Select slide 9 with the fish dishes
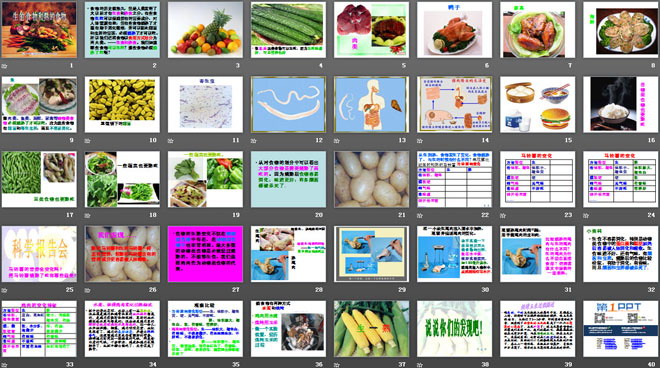The width and height of the screenshot is (660, 368). pyautogui.click(x=39, y=104)
